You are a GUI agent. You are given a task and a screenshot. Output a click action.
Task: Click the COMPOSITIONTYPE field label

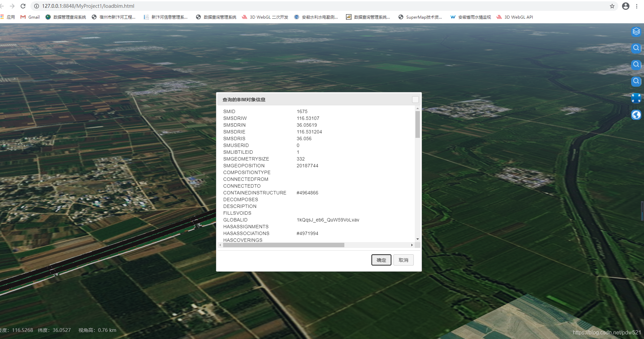point(247,172)
